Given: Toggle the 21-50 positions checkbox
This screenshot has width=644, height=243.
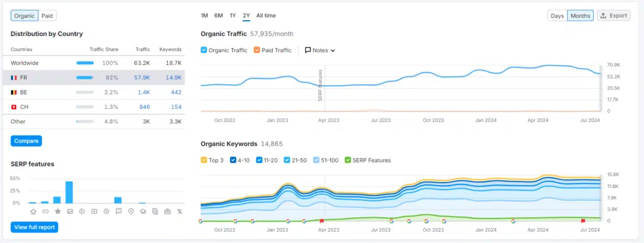Looking at the screenshot, I should [287, 161].
